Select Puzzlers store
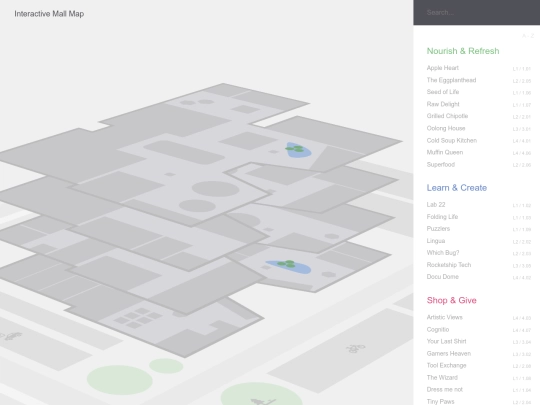540x405 pixels. (479, 229)
